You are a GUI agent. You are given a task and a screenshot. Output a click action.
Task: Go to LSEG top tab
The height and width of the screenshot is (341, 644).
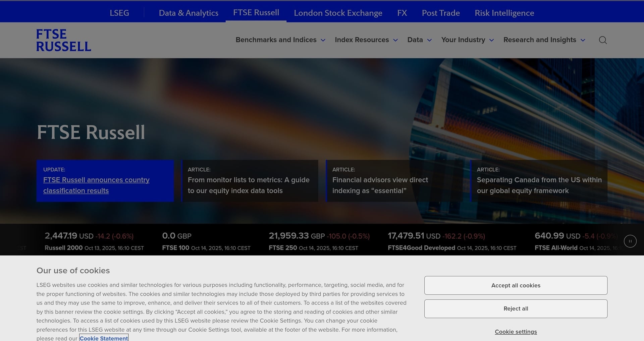(119, 13)
